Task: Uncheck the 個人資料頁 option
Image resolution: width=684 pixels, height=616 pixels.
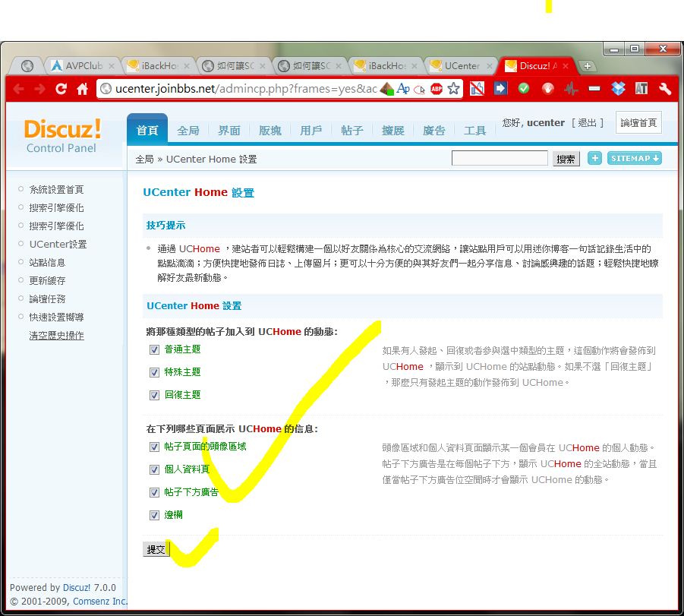Action: point(154,469)
